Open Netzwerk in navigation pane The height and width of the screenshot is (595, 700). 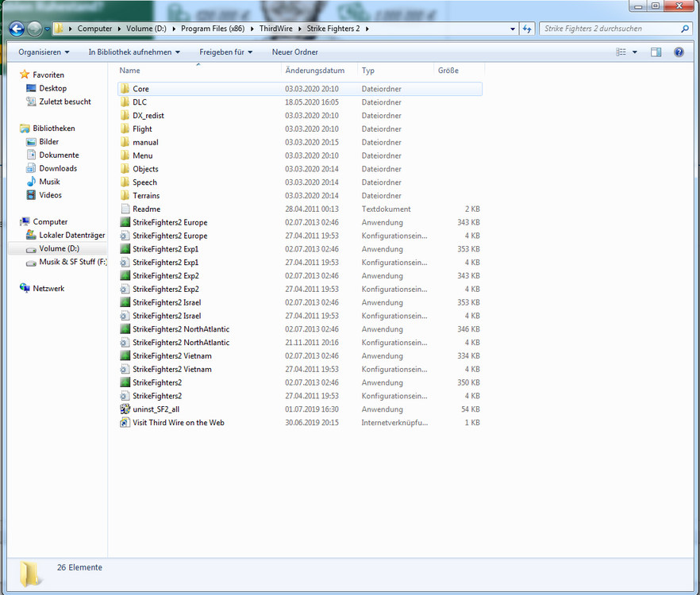pyautogui.click(x=48, y=289)
